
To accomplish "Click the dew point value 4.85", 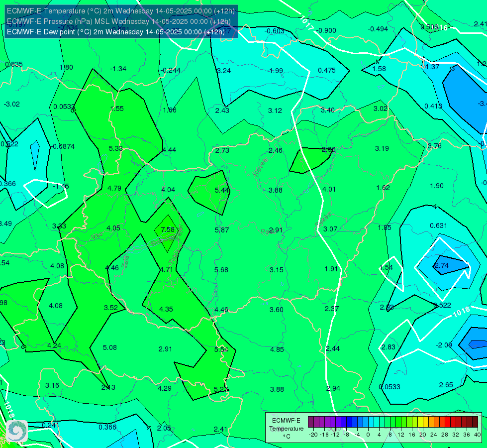I will pyautogui.click(x=277, y=349).
